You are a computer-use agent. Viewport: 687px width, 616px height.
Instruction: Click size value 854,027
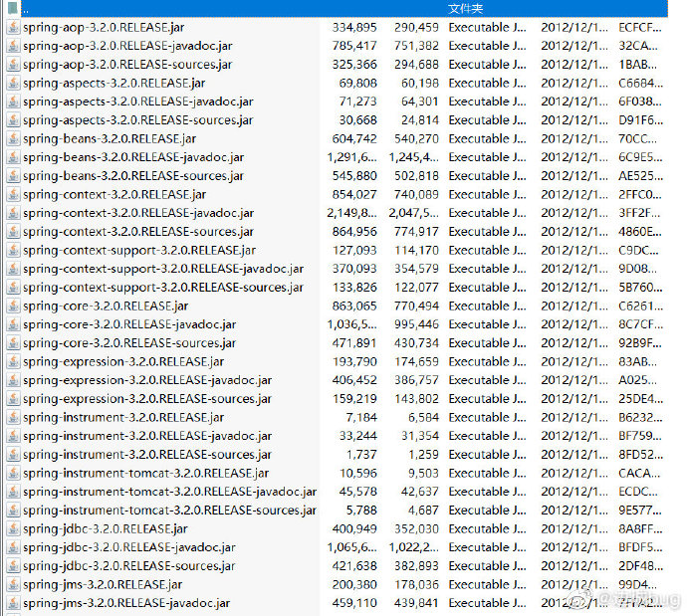coord(354,194)
